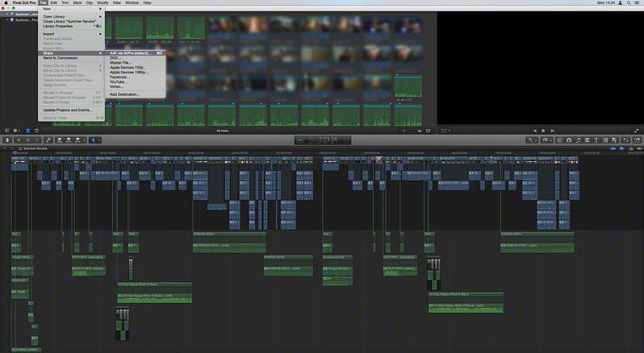Open the Music and Sound browser note icon
The width and height of the screenshot is (644, 353).
click(578, 140)
